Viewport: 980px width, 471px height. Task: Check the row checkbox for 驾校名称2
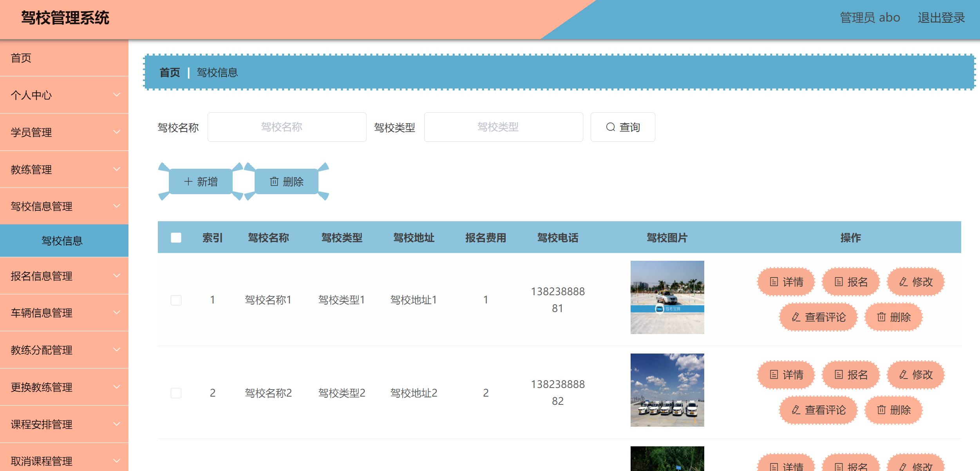click(175, 393)
